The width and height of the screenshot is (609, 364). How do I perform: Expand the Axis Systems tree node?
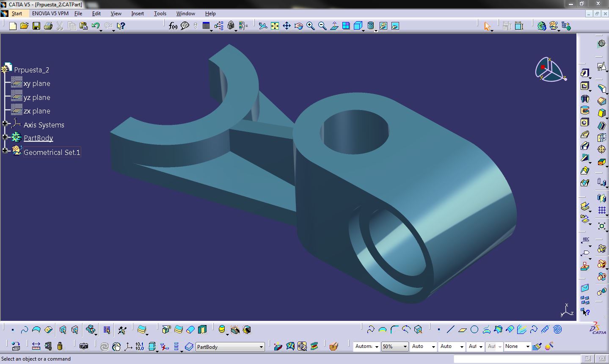tap(5, 124)
